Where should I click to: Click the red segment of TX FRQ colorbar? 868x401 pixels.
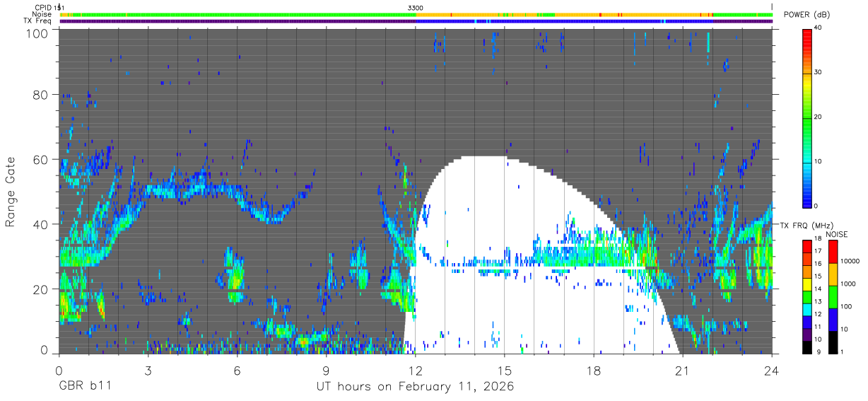coord(807,245)
